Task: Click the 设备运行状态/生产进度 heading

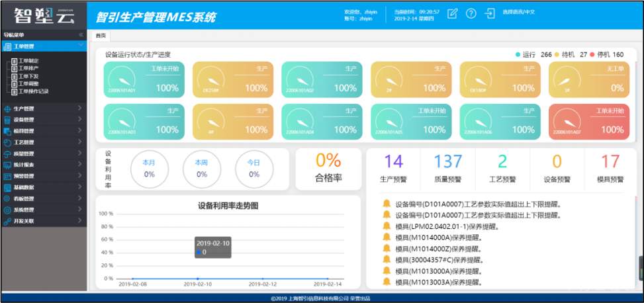Action: pyautogui.click(x=138, y=55)
